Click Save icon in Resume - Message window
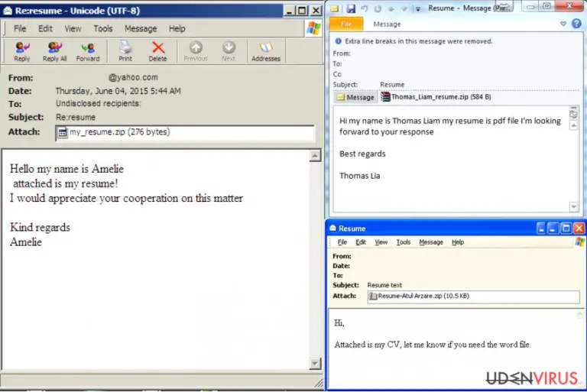Image resolution: width=587 pixels, height=392 pixels. [x=351, y=8]
